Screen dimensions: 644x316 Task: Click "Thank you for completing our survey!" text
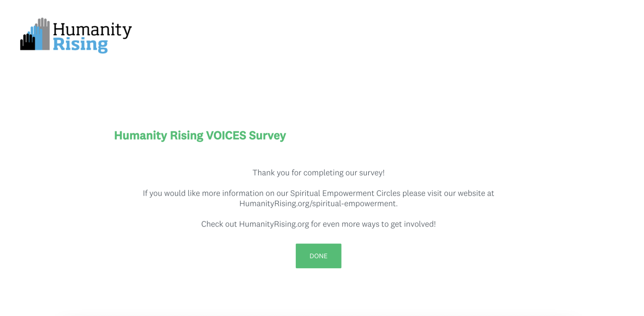coord(318,173)
